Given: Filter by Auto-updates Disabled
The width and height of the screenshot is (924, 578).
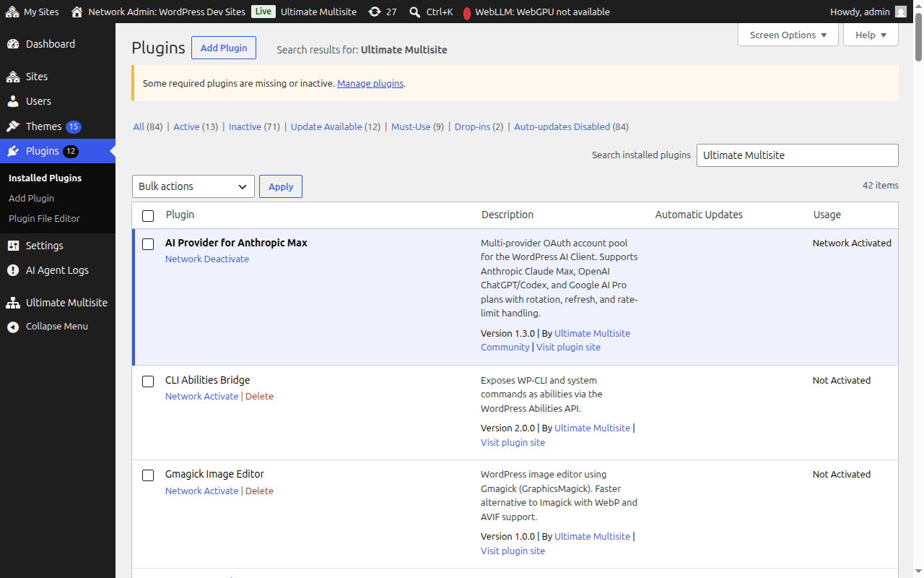Looking at the screenshot, I should coord(571,126).
